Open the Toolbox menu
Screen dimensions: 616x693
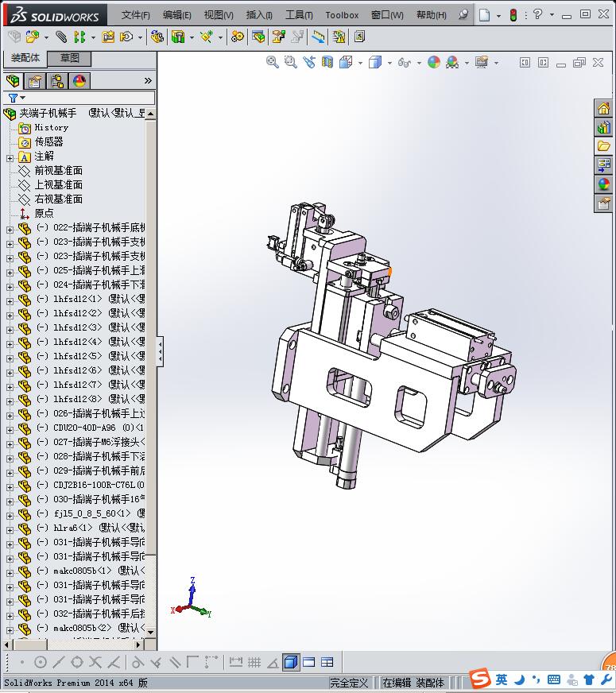pyautogui.click(x=342, y=15)
